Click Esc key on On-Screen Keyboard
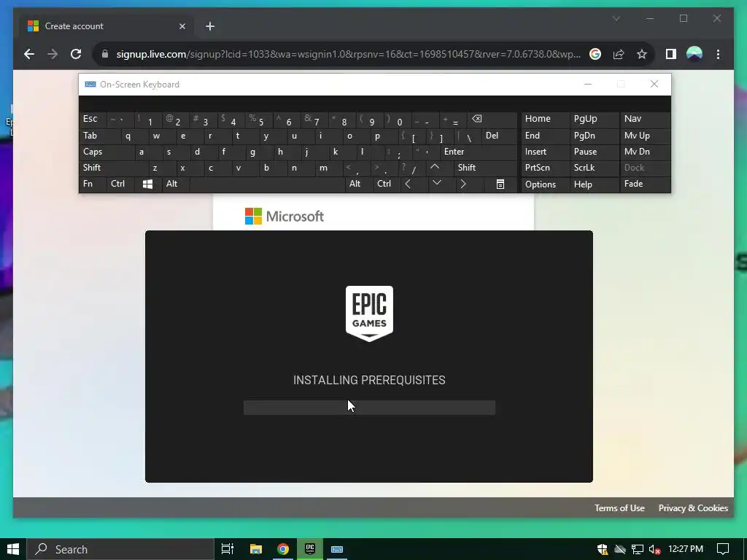The width and height of the screenshot is (747, 560). (x=93, y=119)
